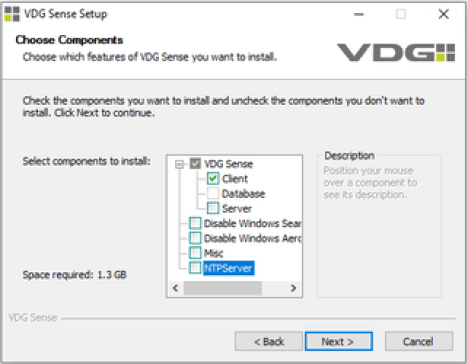Enable the Server component checkbox
This screenshot has width=468, height=364.
(213, 208)
